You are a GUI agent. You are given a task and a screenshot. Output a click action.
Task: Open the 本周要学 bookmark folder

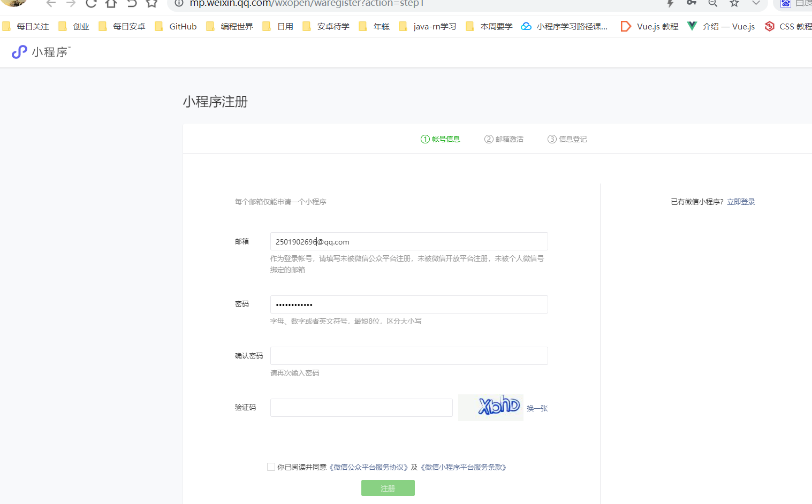coord(489,26)
